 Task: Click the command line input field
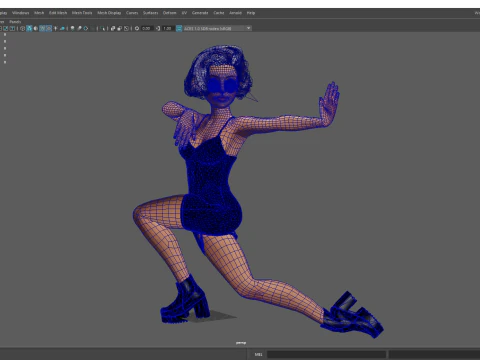[x=327, y=354]
